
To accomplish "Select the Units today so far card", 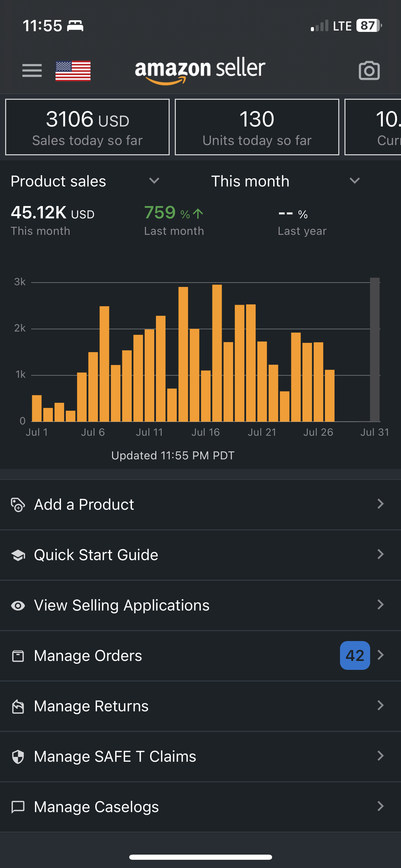I will 257,127.
